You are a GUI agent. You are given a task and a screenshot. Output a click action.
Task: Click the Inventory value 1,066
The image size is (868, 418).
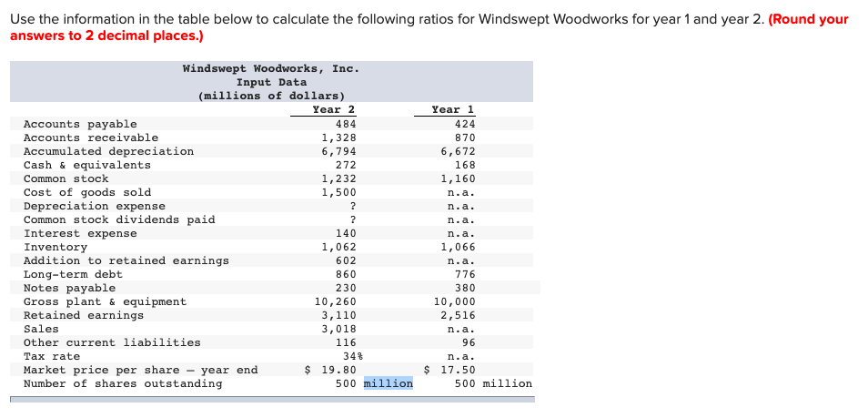pyautogui.click(x=458, y=247)
